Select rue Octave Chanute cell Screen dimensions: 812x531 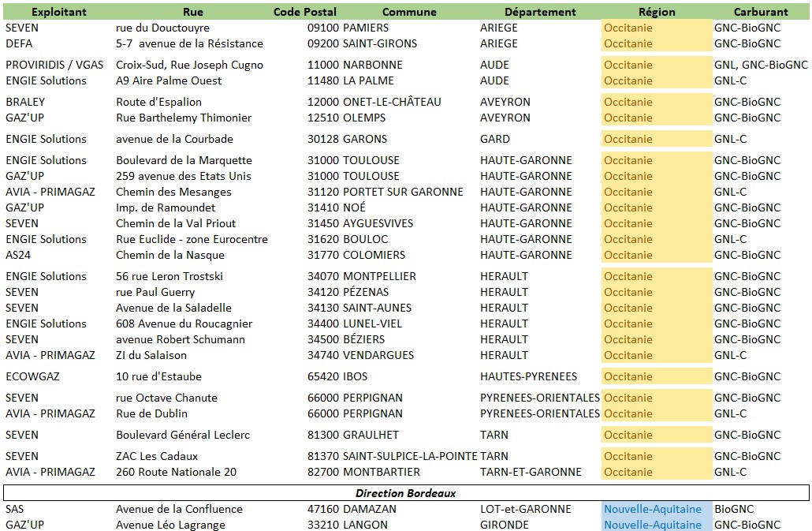click(x=166, y=398)
